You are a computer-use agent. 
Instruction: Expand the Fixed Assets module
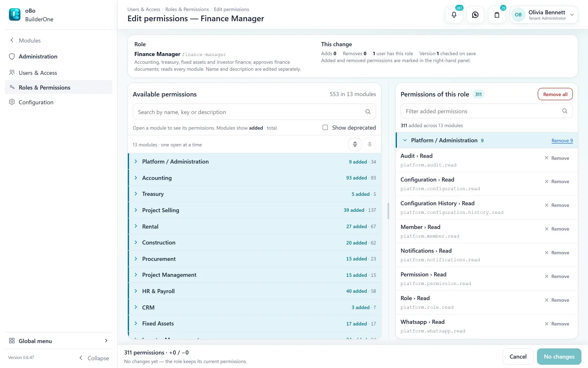click(255, 323)
